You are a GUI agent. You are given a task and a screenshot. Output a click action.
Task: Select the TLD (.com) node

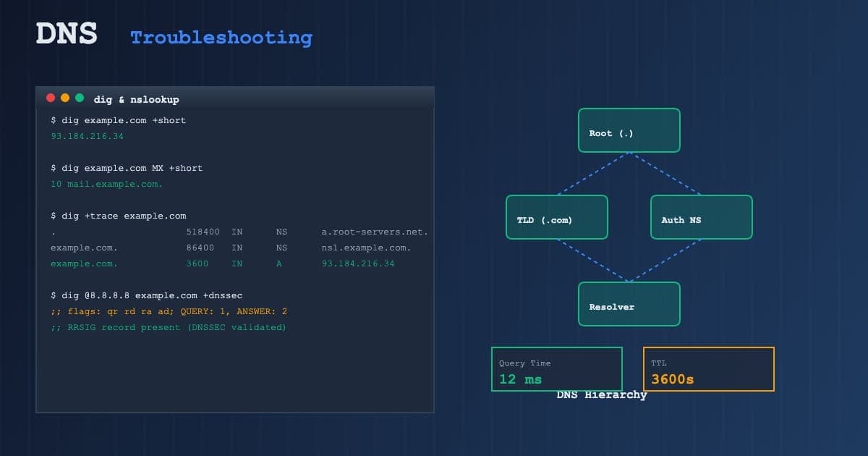(556, 217)
